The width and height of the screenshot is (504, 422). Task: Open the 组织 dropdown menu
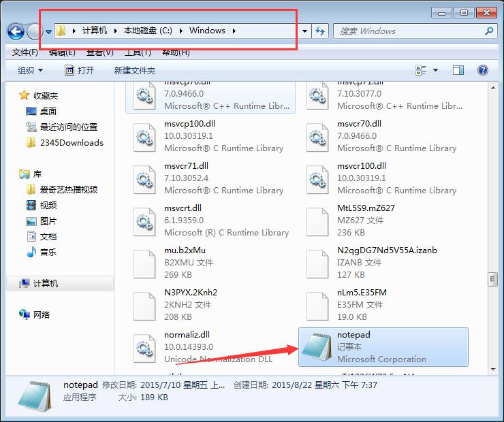[30, 70]
